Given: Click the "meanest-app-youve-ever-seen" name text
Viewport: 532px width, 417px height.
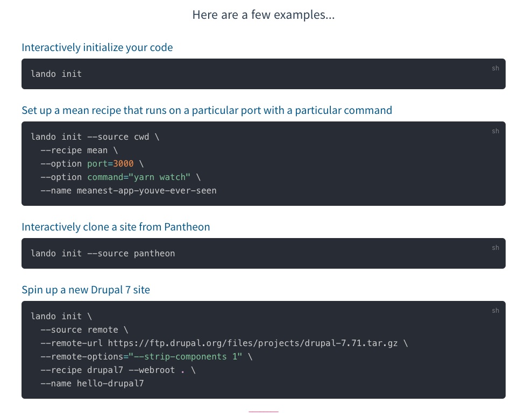Looking at the screenshot, I should [x=146, y=190].
